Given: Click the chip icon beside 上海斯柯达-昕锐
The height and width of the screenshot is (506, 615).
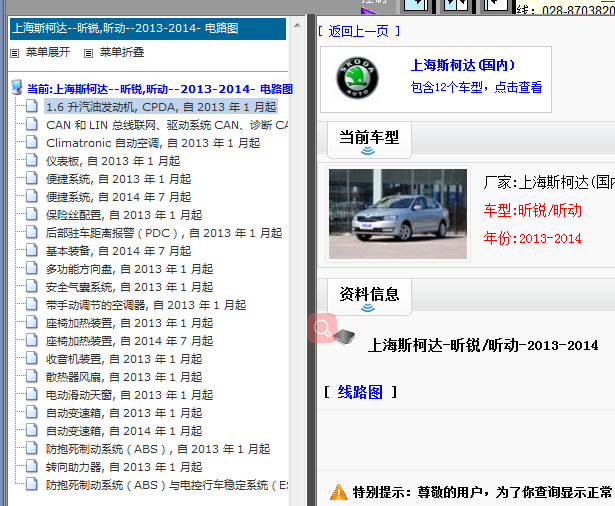Looking at the screenshot, I should click(345, 337).
